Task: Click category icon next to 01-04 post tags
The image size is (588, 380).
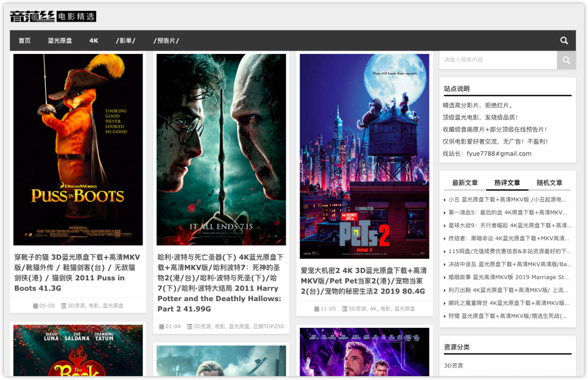Action: tap(189, 326)
